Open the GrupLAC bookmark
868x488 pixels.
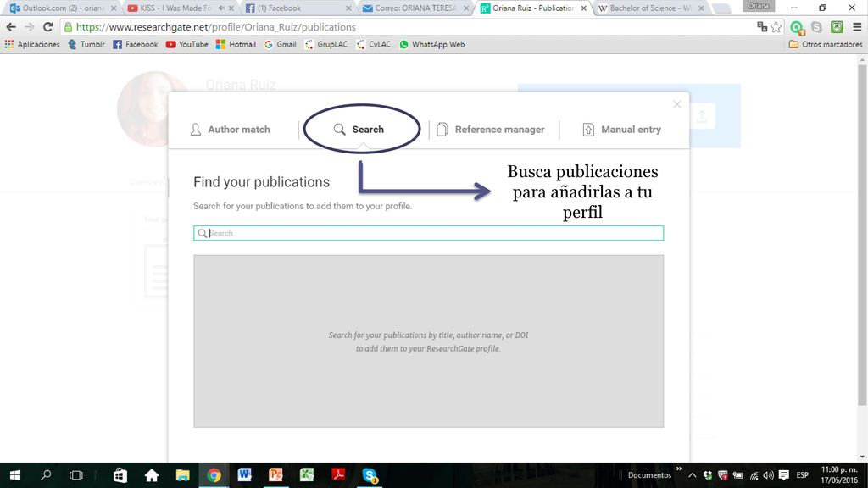tap(326, 44)
